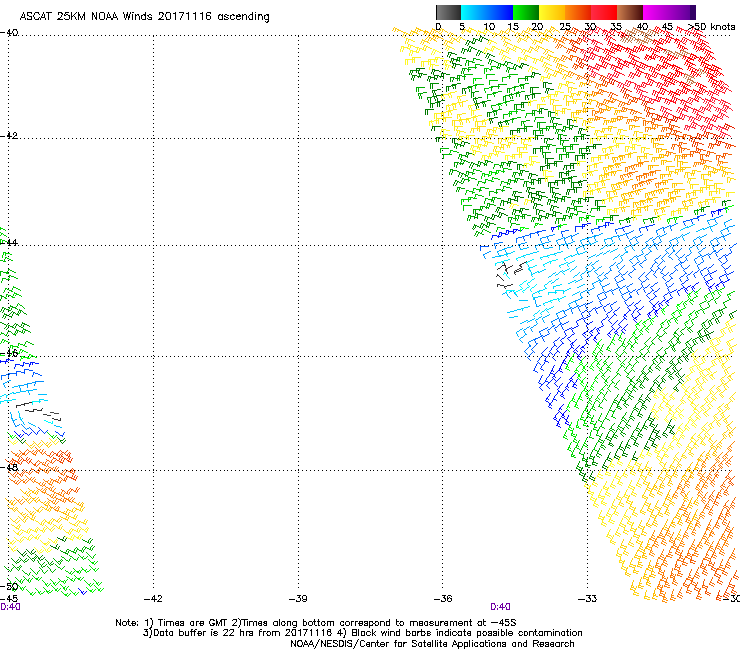The image size is (740, 650).
Task: Click the latitude label -48
Action: [9, 467]
